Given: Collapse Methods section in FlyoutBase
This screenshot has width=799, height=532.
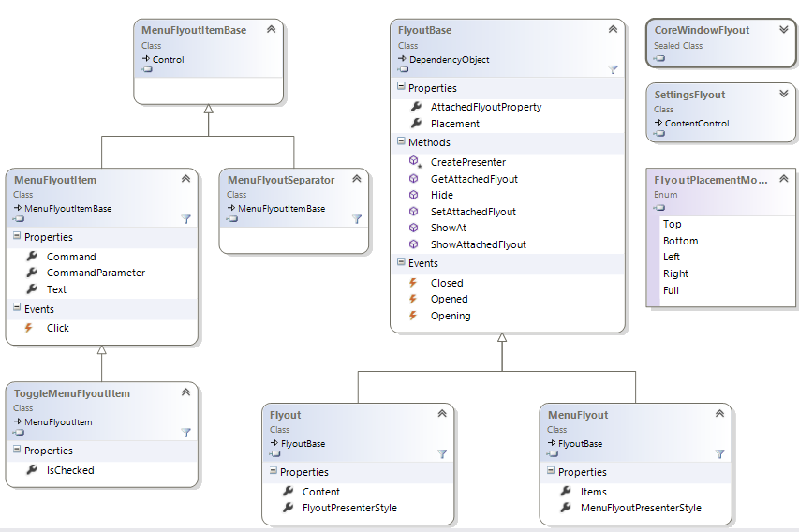Looking at the screenshot, I should 401,141.
